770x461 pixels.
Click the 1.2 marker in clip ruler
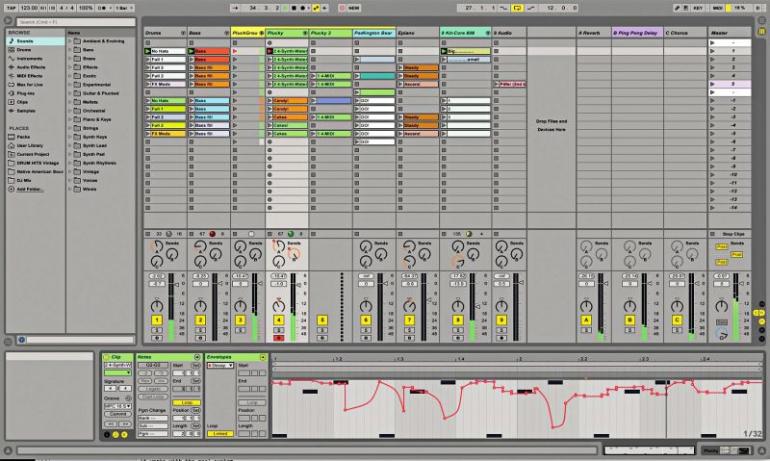tap(338, 359)
